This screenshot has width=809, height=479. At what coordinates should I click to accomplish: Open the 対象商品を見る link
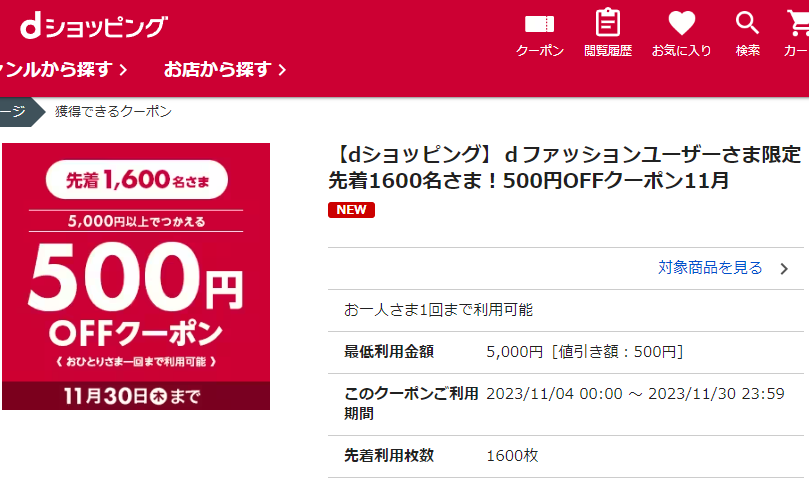710,268
